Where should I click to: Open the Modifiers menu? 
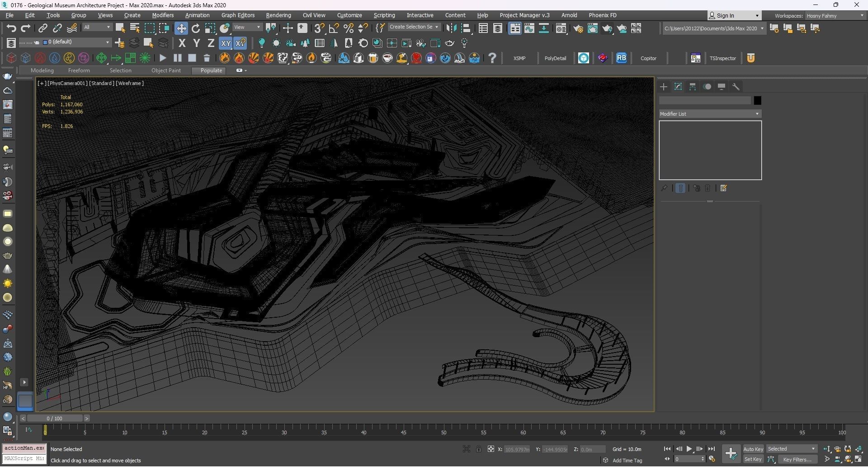(x=163, y=15)
